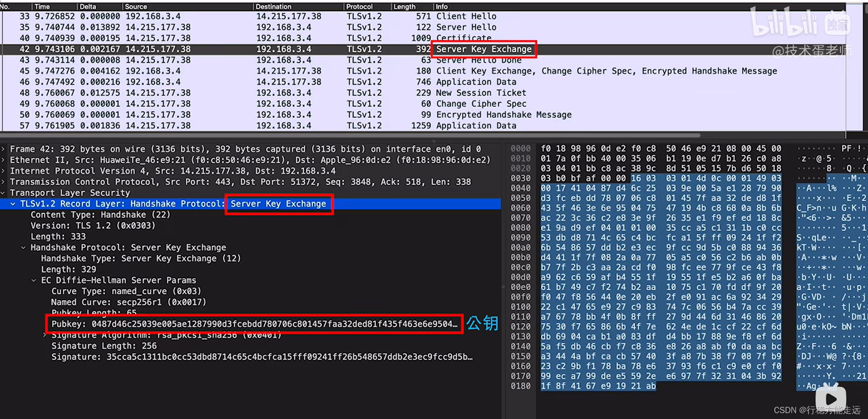Select packet 50 Encrypted Handshake Message

423,114
